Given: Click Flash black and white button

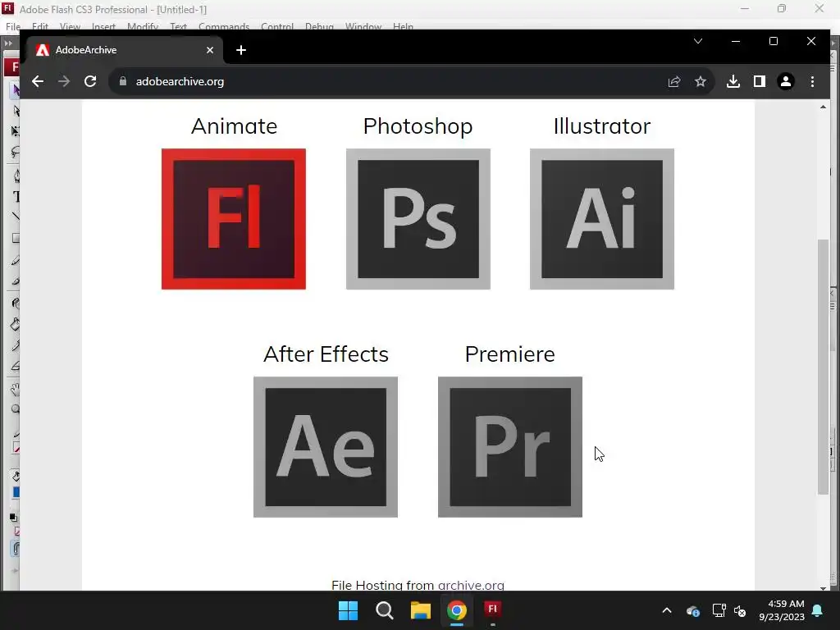Looking at the screenshot, I should 13,518.
